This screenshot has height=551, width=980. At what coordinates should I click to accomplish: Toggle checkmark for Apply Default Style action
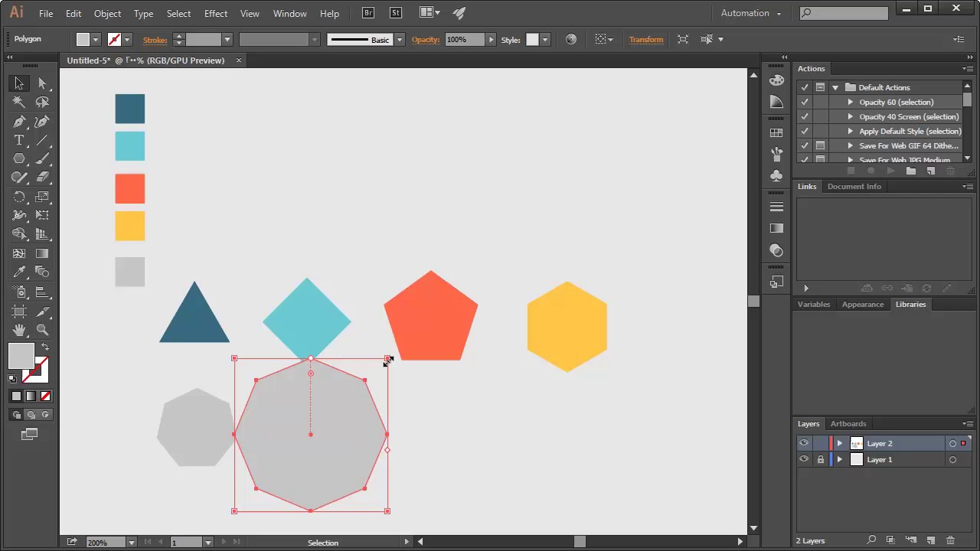pyautogui.click(x=804, y=131)
